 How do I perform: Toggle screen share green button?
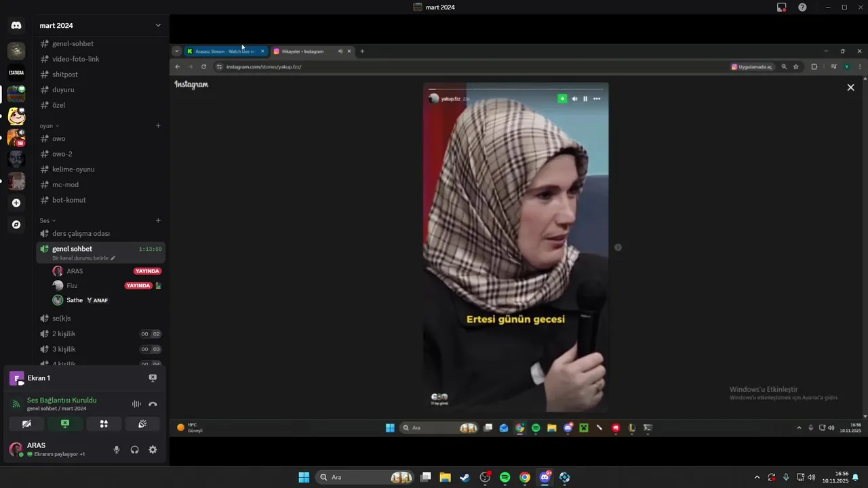(65, 424)
